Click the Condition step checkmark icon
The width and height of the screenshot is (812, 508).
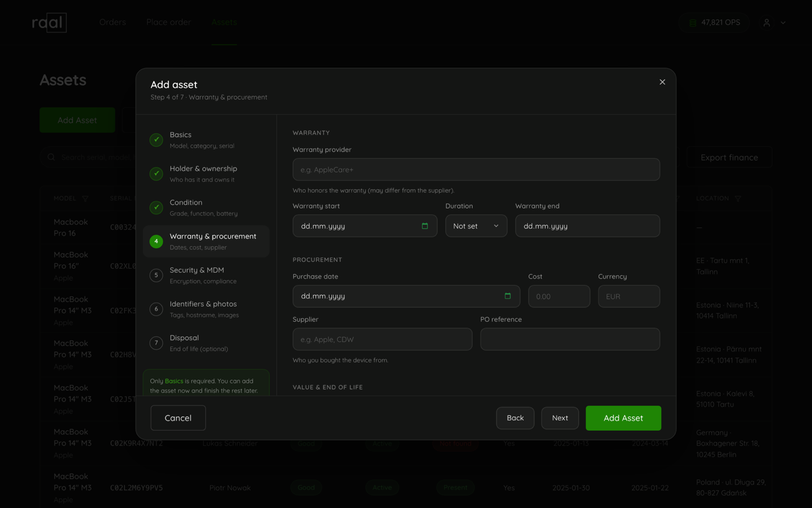pos(156,207)
